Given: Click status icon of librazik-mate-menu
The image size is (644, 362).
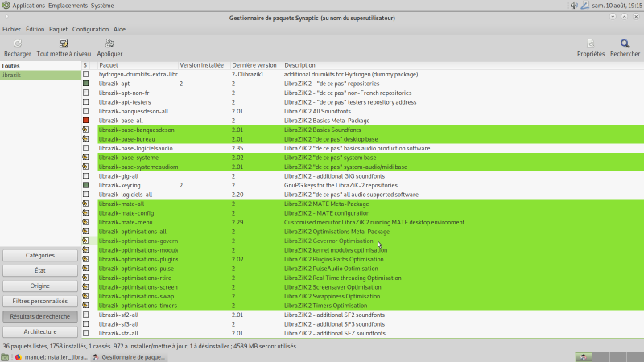Looking at the screenshot, I should click(85, 222).
